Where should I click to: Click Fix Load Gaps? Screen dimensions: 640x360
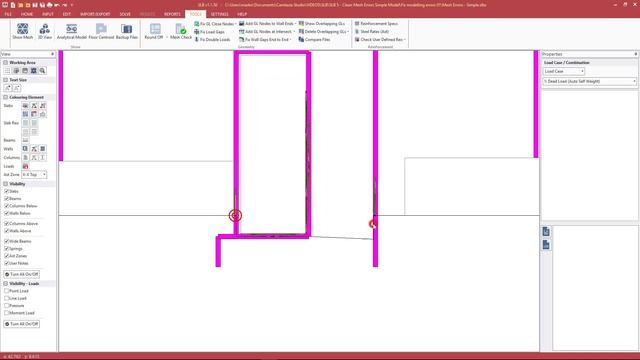(209, 31)
